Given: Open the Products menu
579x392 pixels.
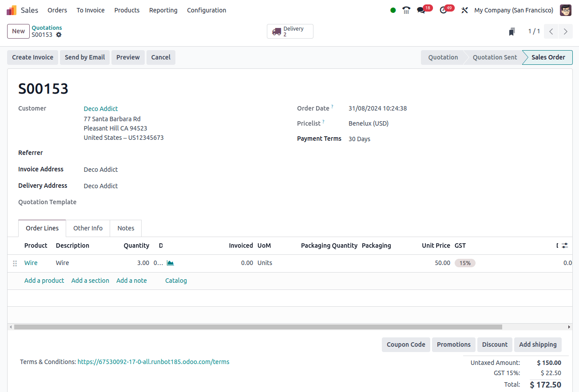Looking at the screenshot, I should click(x=127, y=10).
